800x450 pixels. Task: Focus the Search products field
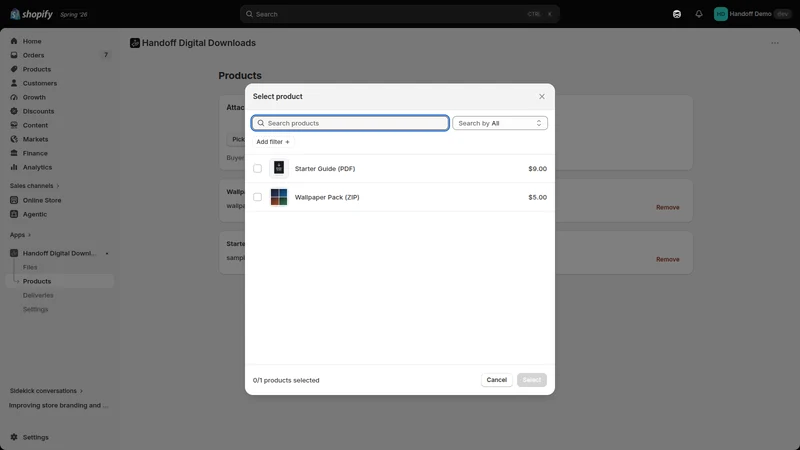click(350, 123)
